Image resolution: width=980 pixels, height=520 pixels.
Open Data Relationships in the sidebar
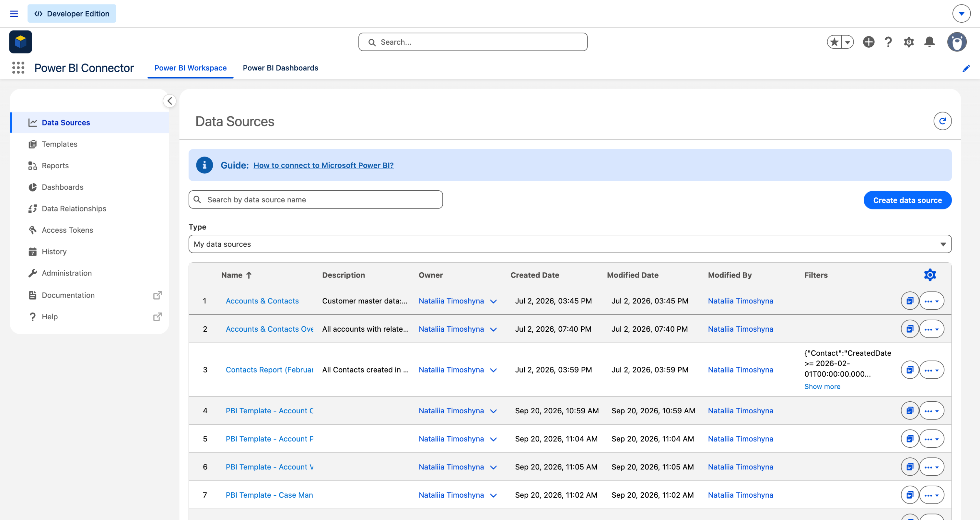click(90, 208)
